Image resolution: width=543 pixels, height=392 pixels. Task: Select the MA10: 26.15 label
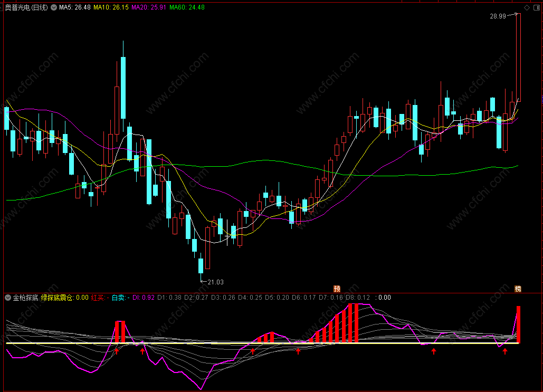pos(111,7)
